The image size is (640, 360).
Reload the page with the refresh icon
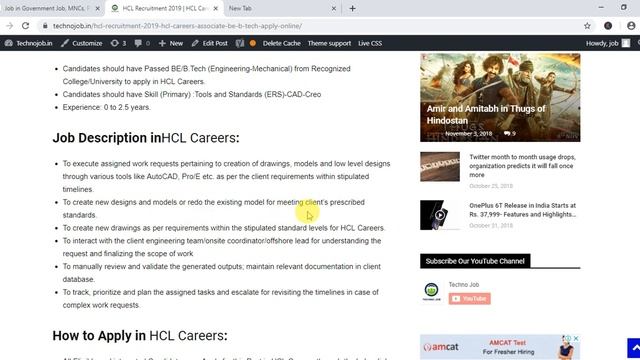click(x=25, y=26)
